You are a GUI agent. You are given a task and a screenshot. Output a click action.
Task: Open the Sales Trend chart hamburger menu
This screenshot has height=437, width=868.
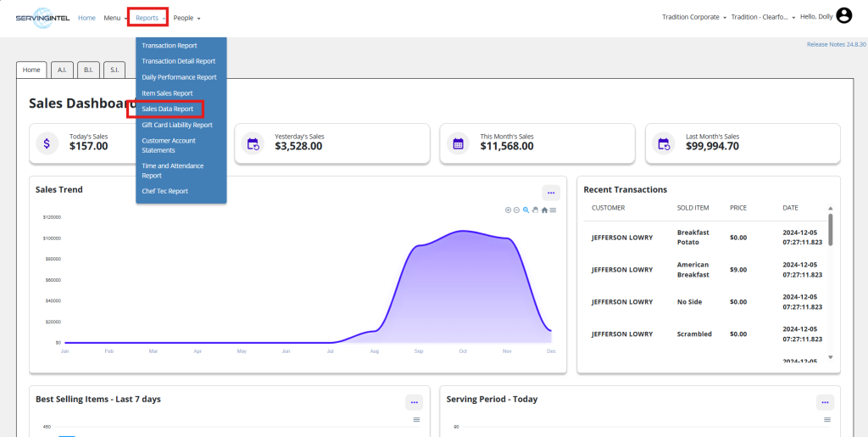553,210
